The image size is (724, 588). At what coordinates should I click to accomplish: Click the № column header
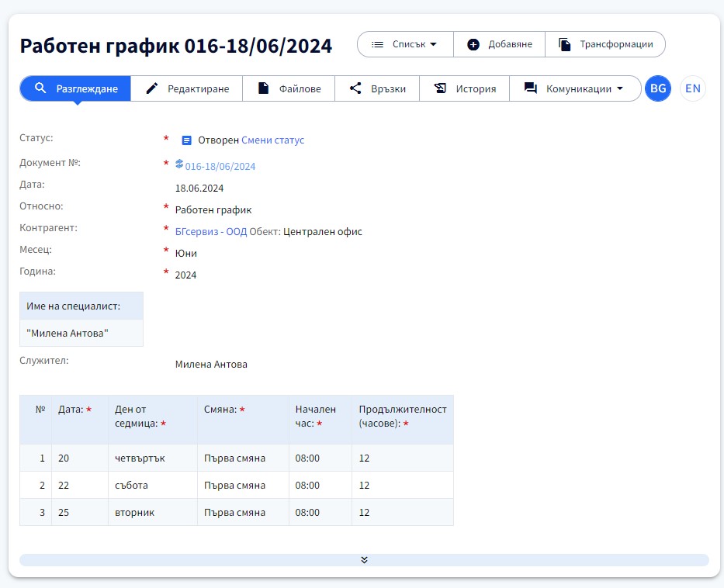(x=36, y=420)
